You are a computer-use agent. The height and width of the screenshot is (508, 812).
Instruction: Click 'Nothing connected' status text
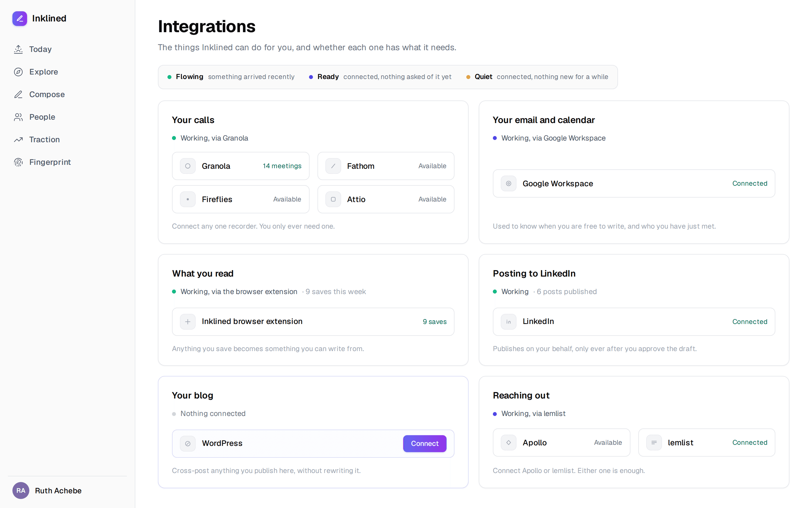[x=213, y=413]
